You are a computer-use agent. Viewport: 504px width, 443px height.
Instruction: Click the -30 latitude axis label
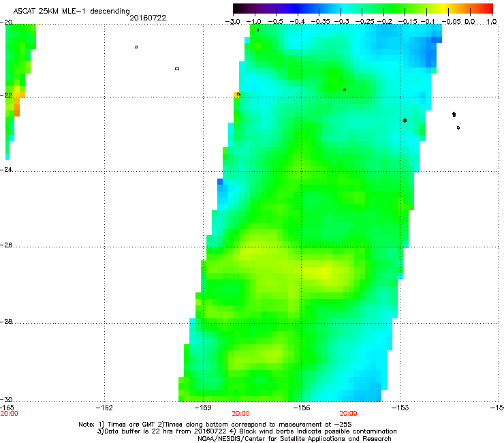(x=6, y=399)
